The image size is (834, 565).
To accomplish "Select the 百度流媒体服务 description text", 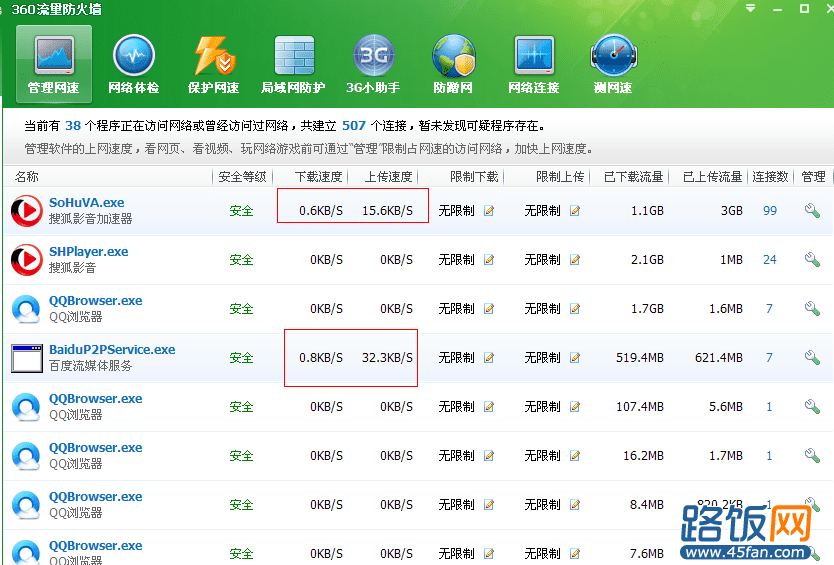I will [x=90, y=365].
